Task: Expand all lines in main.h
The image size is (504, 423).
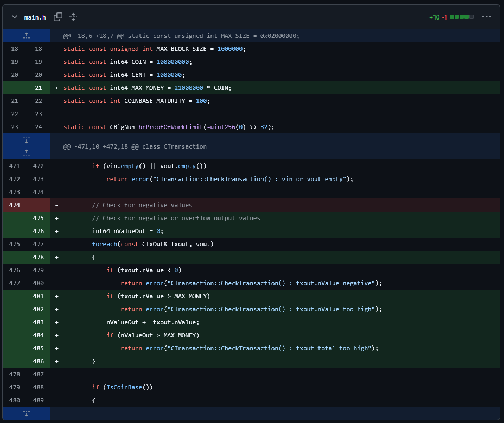Action: tap(73, 17)
